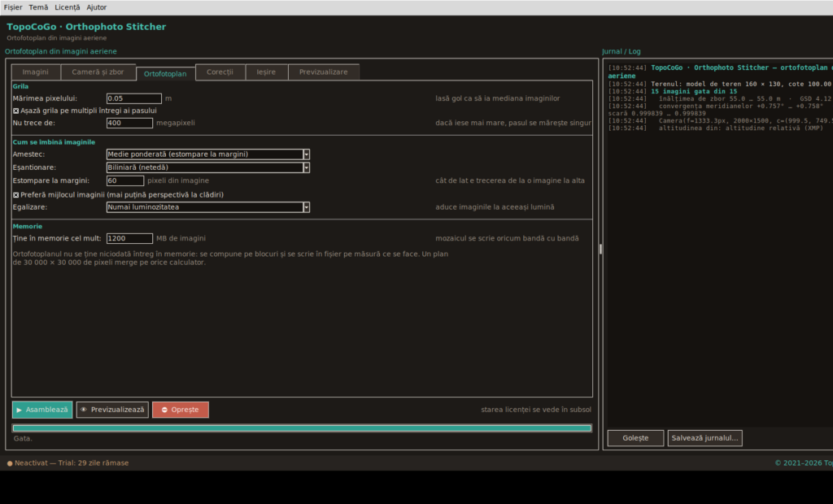Open the Amestec dropdown
The width and height of the screenshot is (833, 504).
click(207, 154)
